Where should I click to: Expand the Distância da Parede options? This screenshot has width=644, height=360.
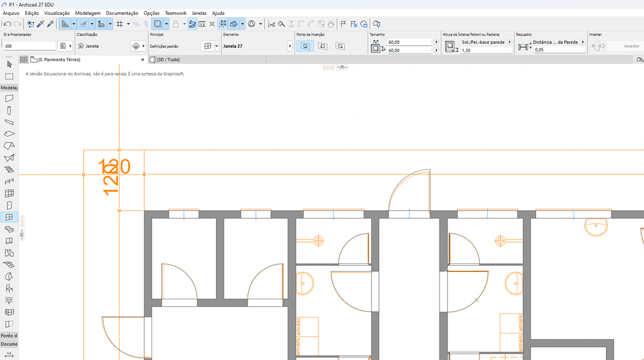[583, 43]
